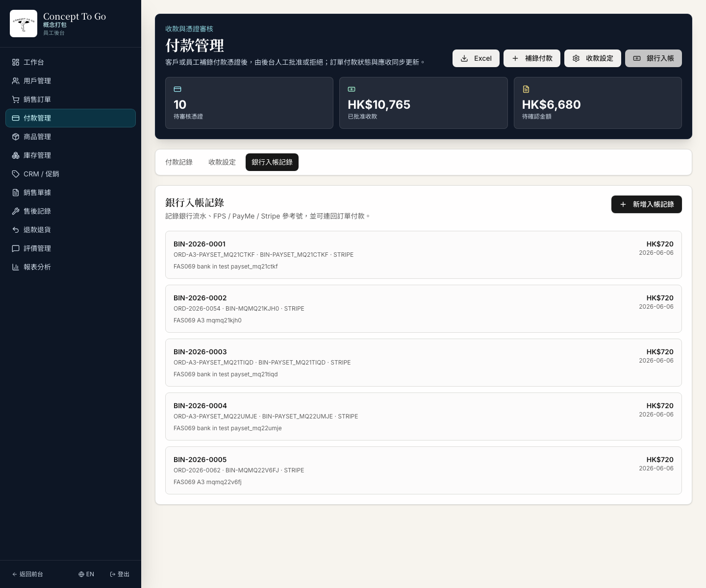Click 'FAS069 bank in test payset_mq22umje' note
Image resolution: width=706 pixels, height=588 pixels.
pos(227,428)
